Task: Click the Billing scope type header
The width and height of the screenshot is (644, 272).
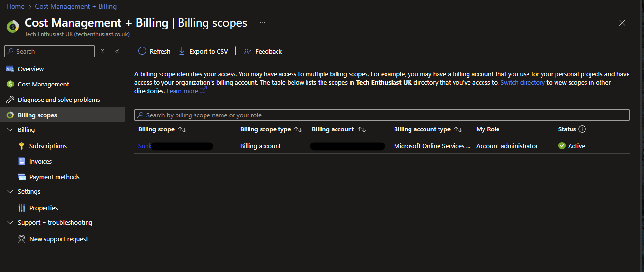Action: [x=265, y=129]
